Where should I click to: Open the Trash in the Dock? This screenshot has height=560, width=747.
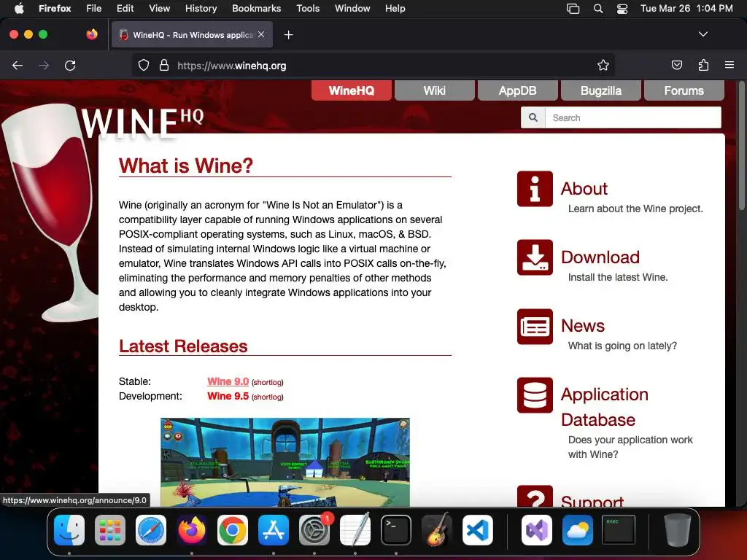click(678, 530)
